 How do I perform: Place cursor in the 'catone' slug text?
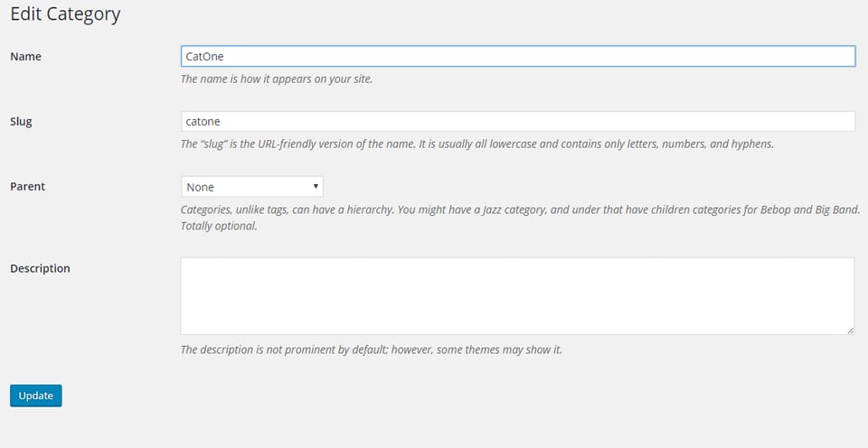(203, 122)
